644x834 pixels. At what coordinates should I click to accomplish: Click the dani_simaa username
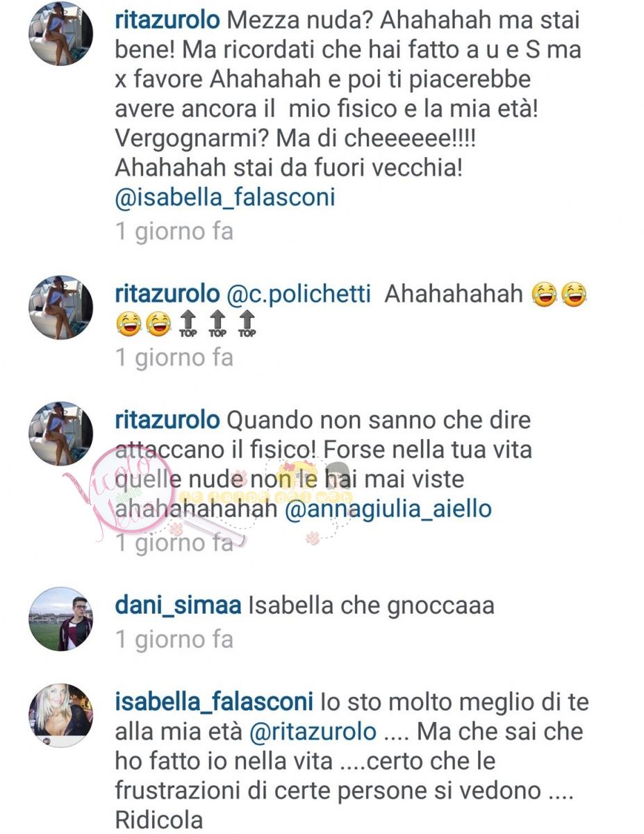point(178,606)
